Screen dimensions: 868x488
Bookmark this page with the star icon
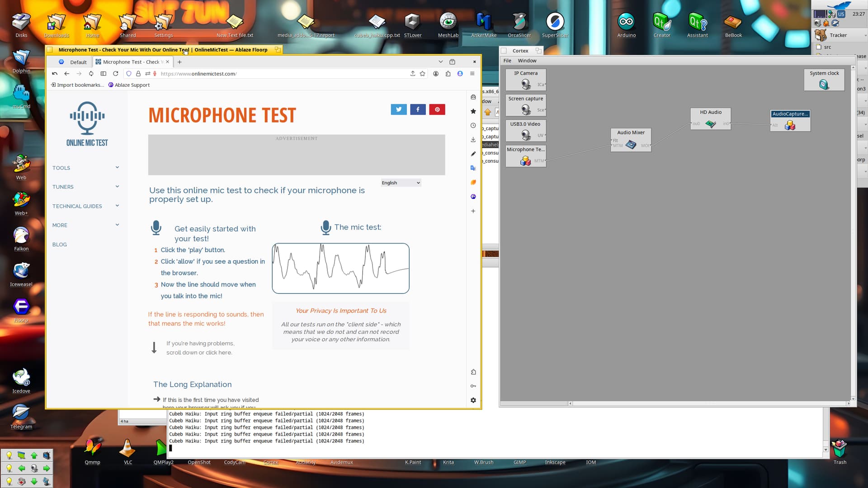click(423, 74)
